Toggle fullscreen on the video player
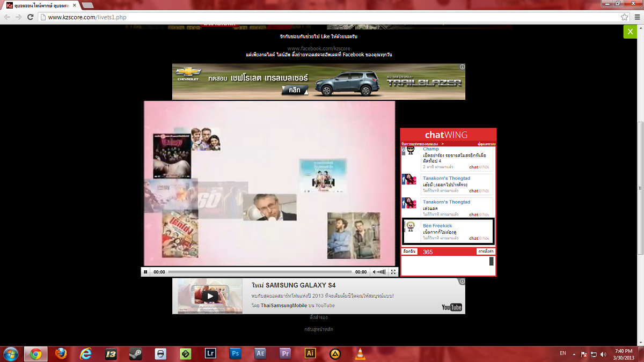Image resolution: width=644 pixels, height=362 pixels. click(x=393, y=272)
